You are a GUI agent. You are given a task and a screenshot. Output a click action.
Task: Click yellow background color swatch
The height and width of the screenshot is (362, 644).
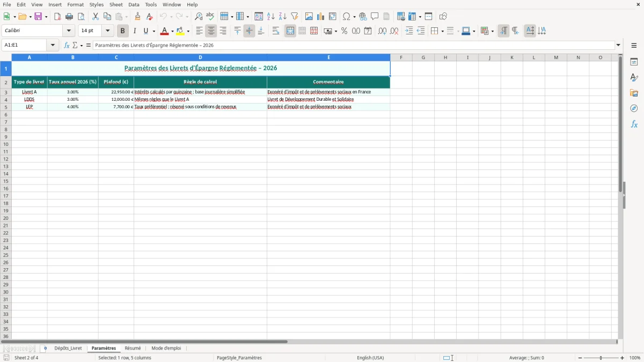(x=181, y=31)
